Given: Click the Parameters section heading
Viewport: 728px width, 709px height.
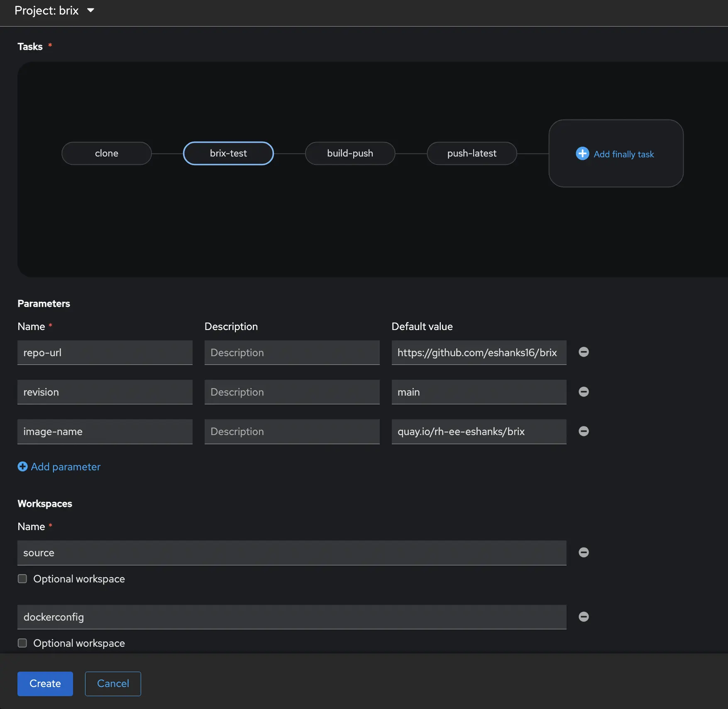Looking at the screenshot, I should 44,303.
